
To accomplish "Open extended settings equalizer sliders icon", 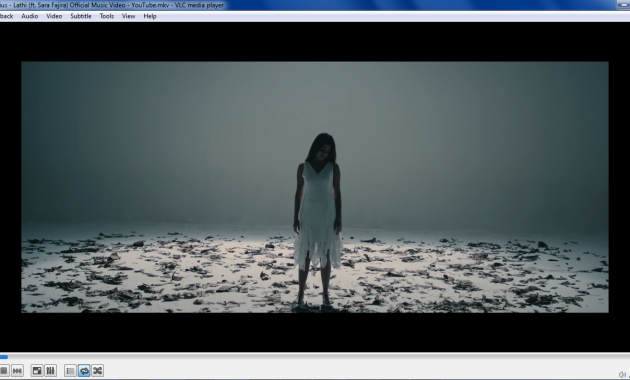I will tap(50, 370).
